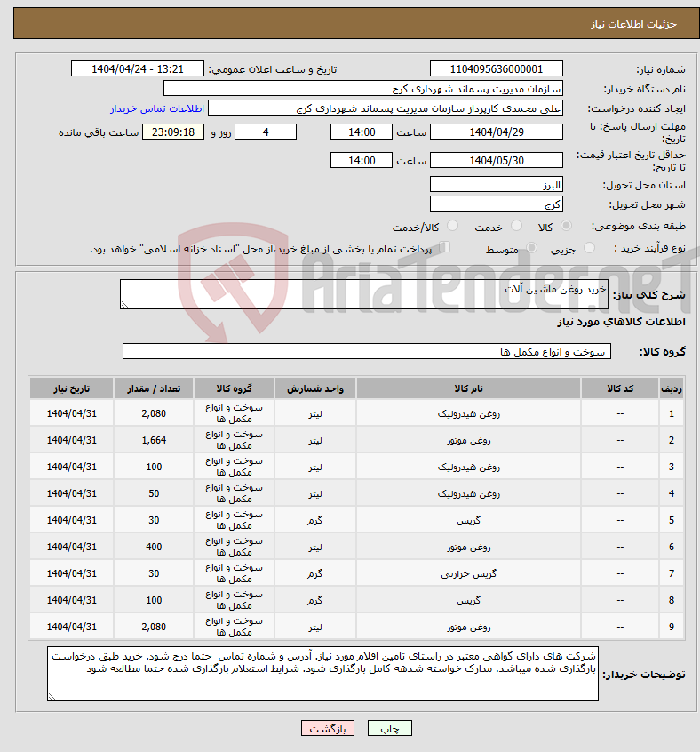Toggle the Islamic treasury payment checkbox
This screenshot has width=700, height=752.
[x=445, y=247]
